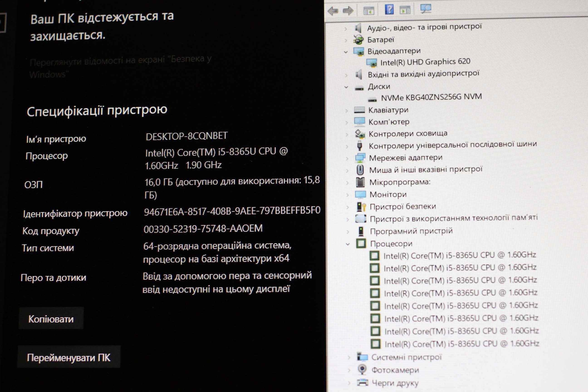Viewport: 588px width, 392px height.
Task: Click the USB icon of Контролери універсальної послідовної шини
Action: pos(360,146)
